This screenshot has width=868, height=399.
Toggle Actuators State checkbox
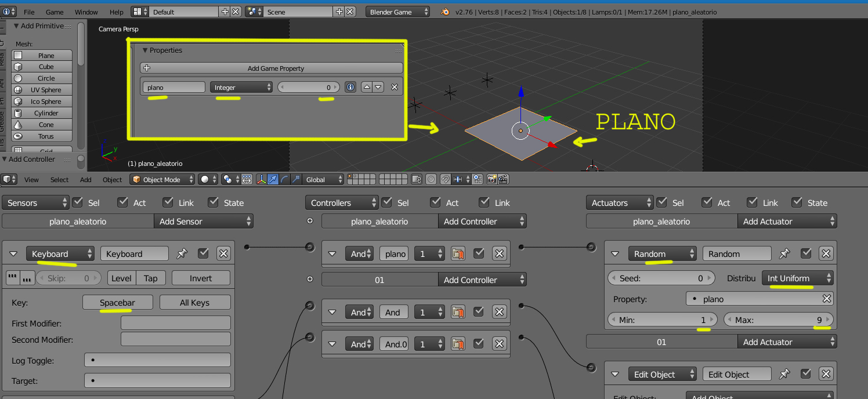tap(797, 202)
